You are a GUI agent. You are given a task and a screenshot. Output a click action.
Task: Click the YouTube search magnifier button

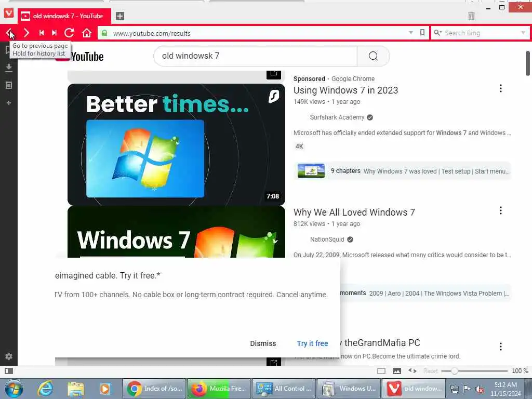pyautogui.click(x=373, y=56)
